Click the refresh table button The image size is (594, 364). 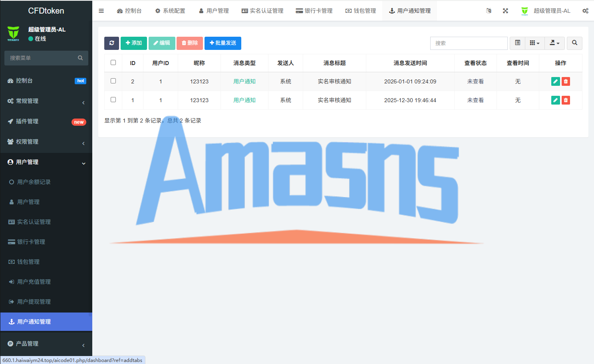pos(111,43)
